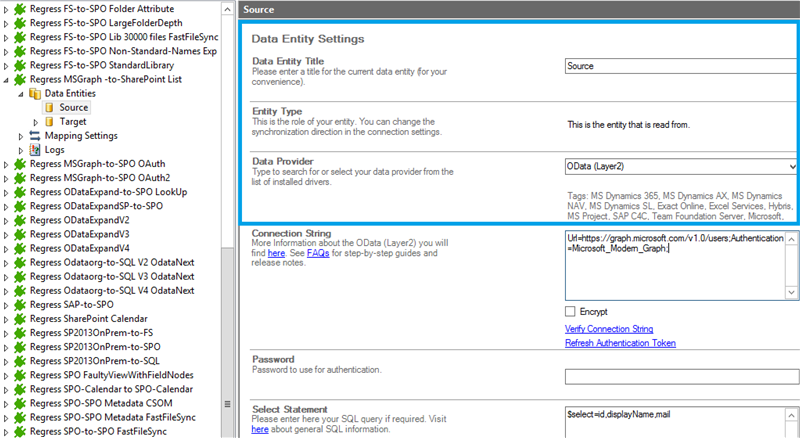Image resolution: width=800 pixels, height=438 pixels.
Task: Click the Logs icon in tree
Action: [36, 149]
